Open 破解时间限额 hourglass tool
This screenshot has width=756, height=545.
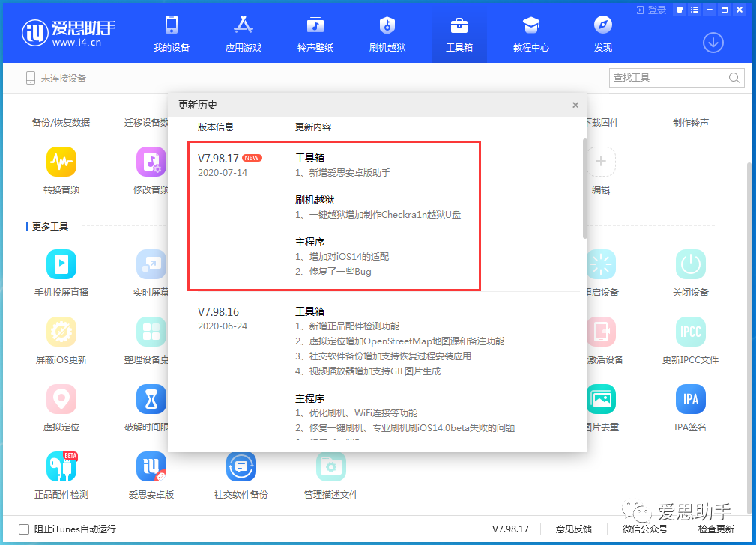(x=151, y=399)
